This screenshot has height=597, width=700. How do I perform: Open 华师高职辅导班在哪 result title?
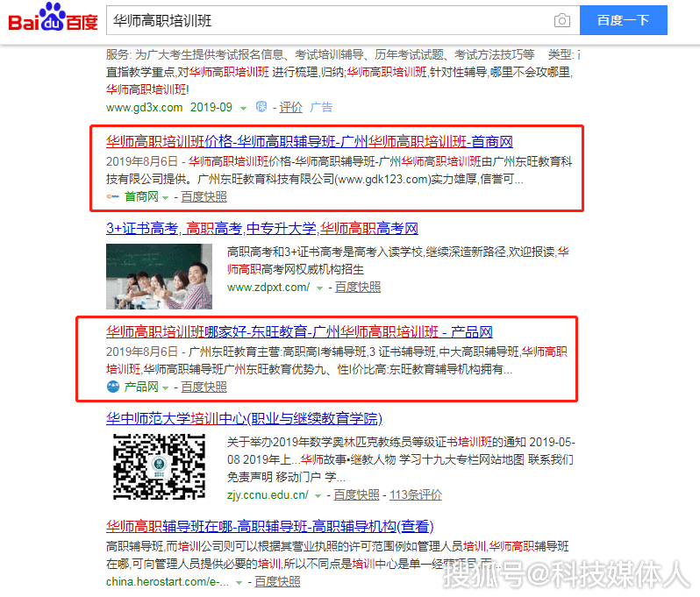(270, 527)
